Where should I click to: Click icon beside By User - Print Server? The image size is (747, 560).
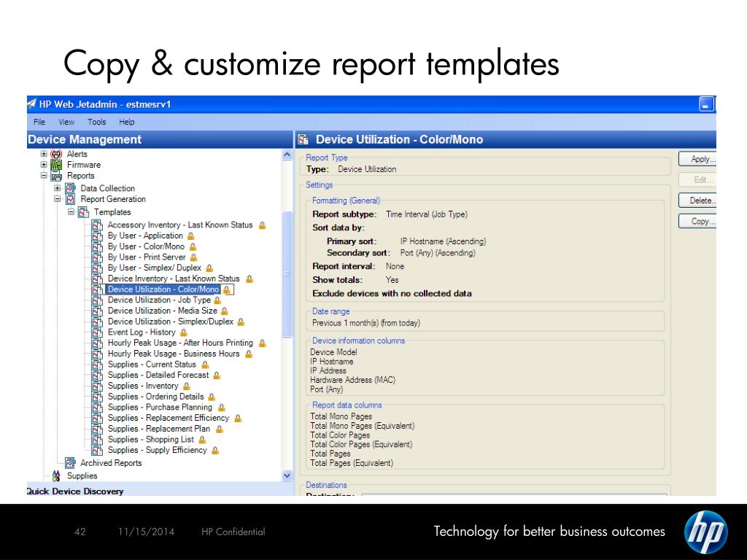coord(97,257)
